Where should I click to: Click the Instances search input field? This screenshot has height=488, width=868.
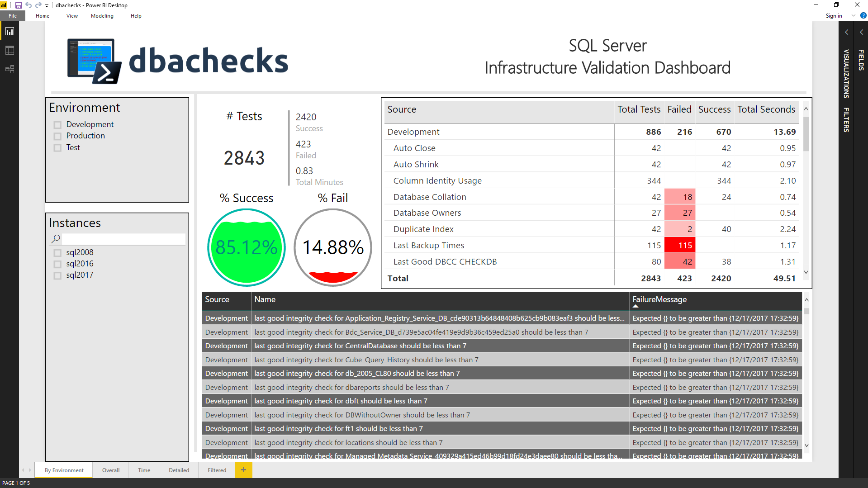point(123,239)
